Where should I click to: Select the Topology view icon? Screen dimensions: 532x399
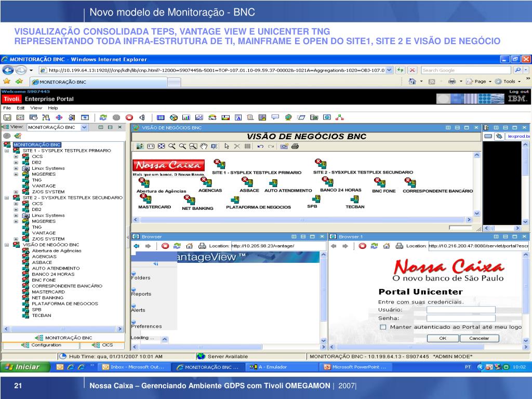click(x=339, y=117)
